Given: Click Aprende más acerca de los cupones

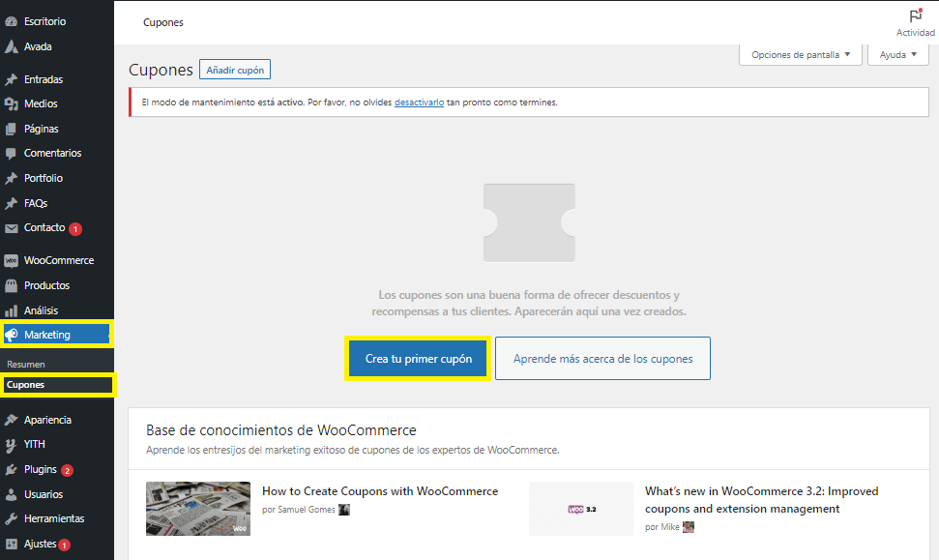Looking at the screenshot, I should click(602, 359).
